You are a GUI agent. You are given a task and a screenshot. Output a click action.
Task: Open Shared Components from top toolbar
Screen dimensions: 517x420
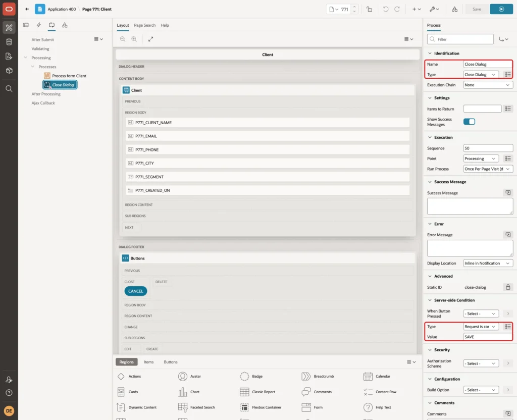pyautogui.click(x=455, y=9)
